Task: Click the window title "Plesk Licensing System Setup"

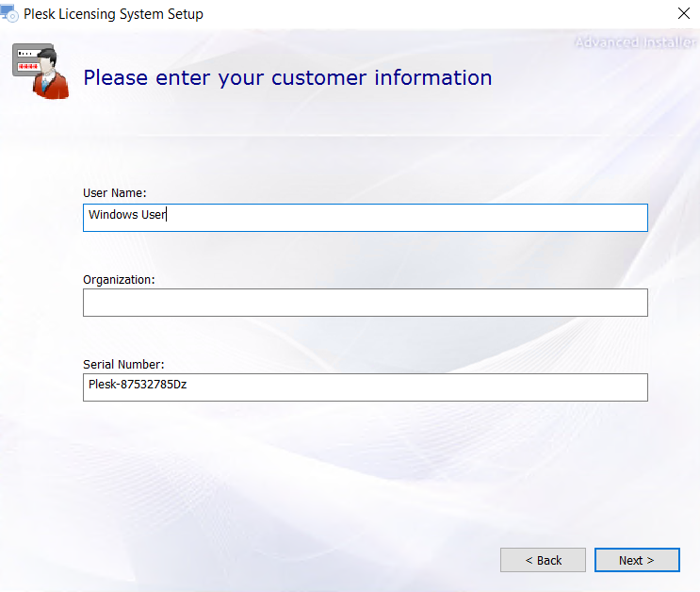Action: (113, 14)
